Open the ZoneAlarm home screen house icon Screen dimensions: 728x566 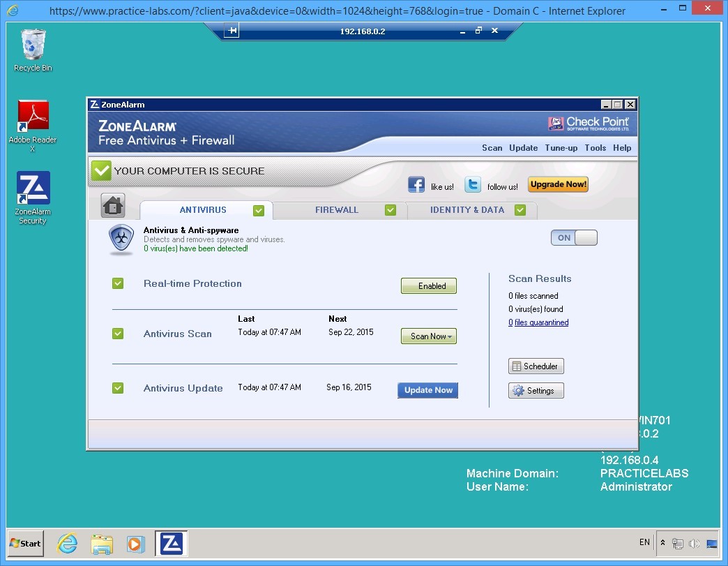113,205
